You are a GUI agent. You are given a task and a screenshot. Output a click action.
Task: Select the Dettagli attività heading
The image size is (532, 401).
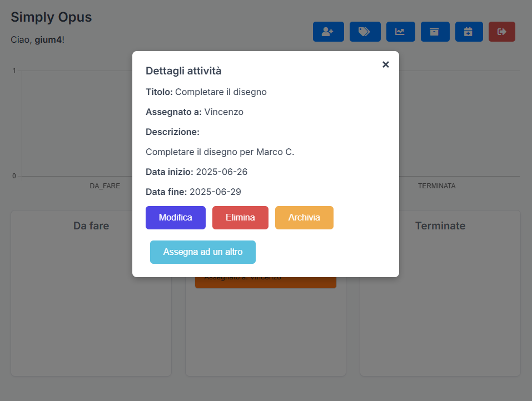coord(183,71)
